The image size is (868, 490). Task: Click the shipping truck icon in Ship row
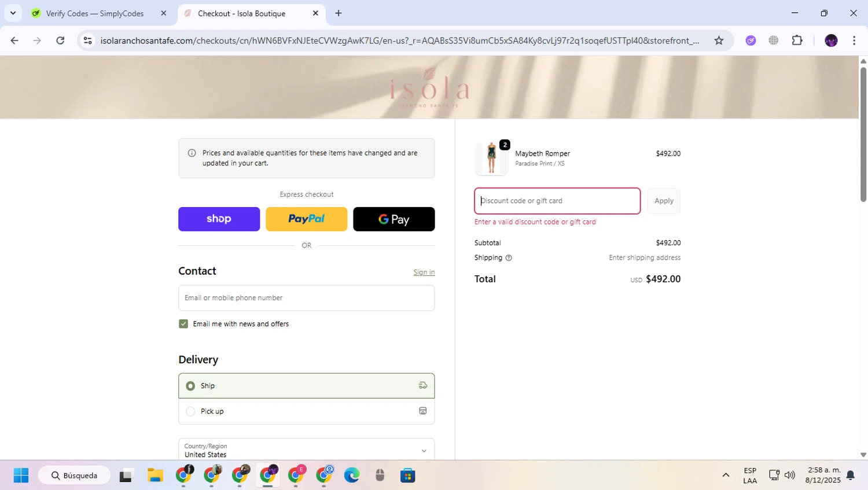coord(423,386)
